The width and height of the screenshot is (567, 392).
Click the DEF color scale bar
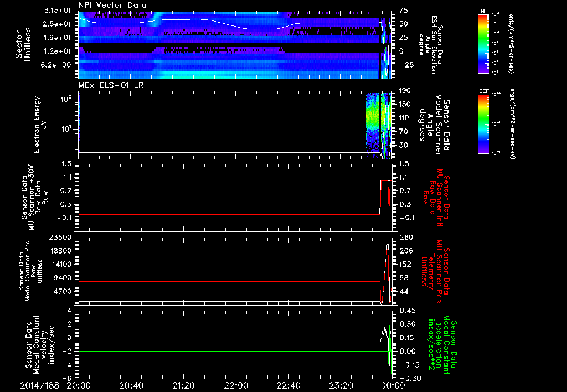click(482, 125)
